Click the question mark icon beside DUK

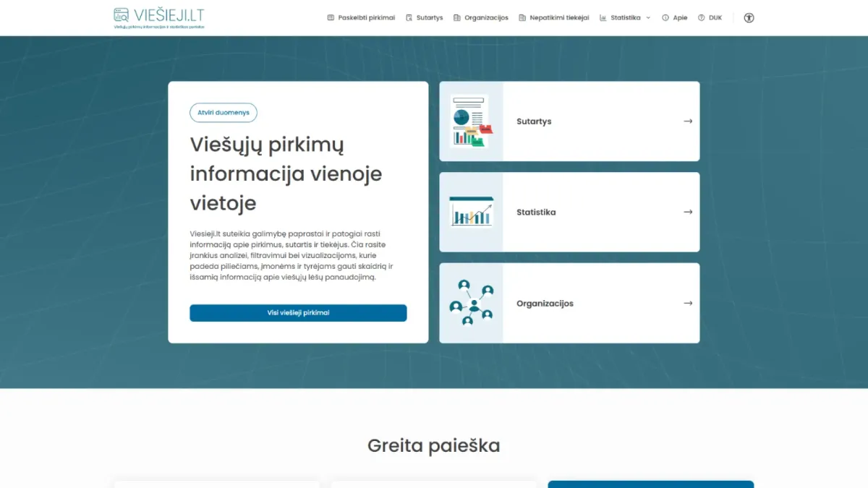tap(701, 18)
